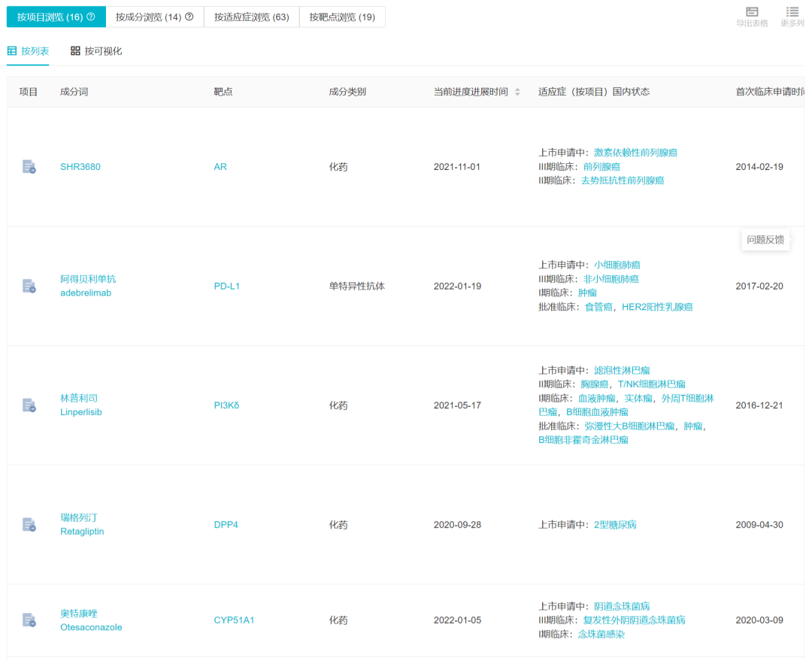Open 去势抵抗性前列腺癌 indication link

point(623,180)
